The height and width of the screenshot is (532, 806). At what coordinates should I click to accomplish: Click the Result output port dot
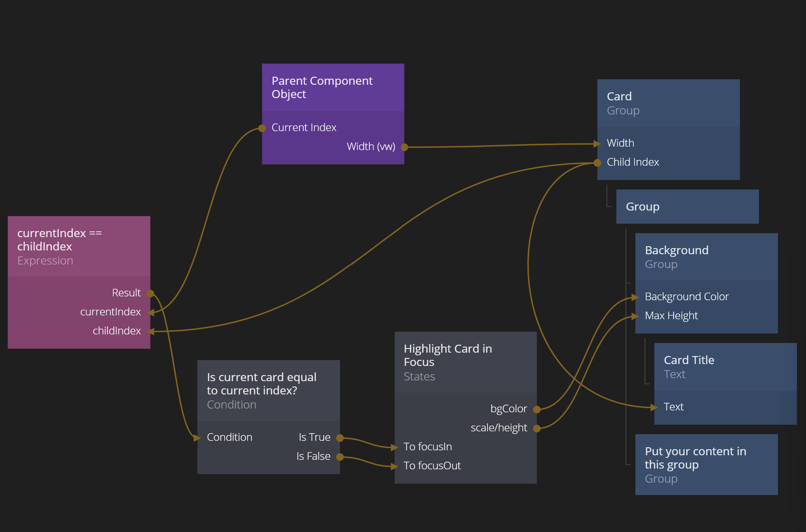coord(151,293)
